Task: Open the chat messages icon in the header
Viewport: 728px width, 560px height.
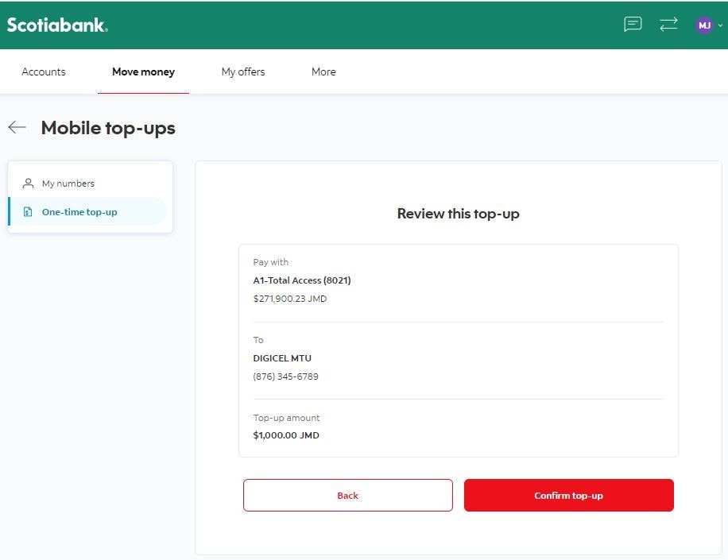Action: point(633,24)
